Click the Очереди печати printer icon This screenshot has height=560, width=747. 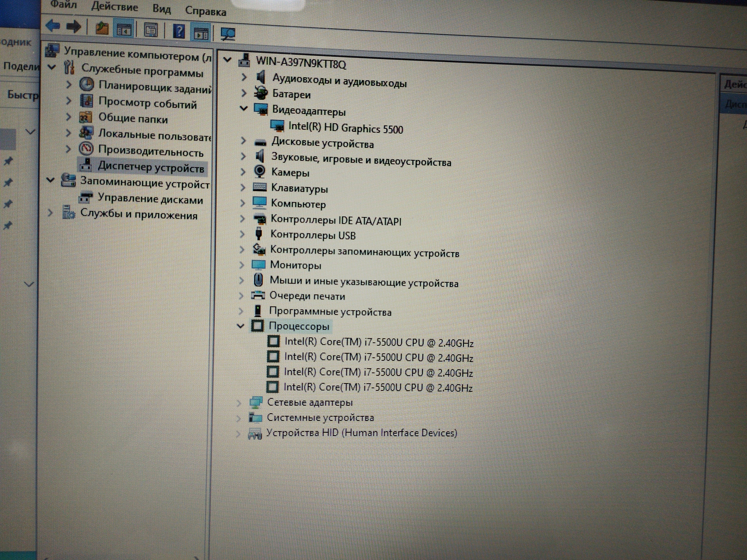(258, 295)
